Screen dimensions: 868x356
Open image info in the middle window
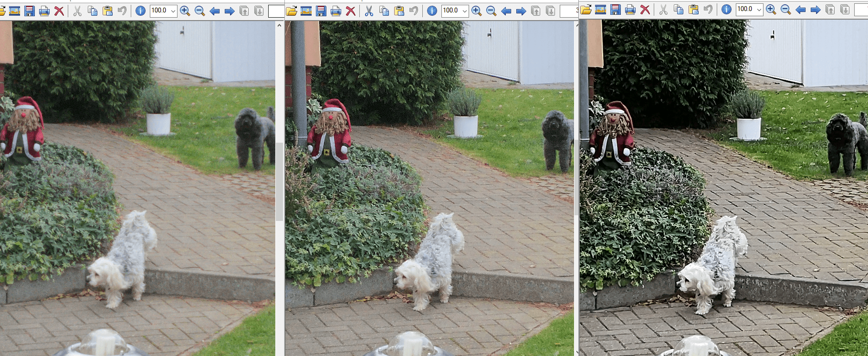click(432, 10)
